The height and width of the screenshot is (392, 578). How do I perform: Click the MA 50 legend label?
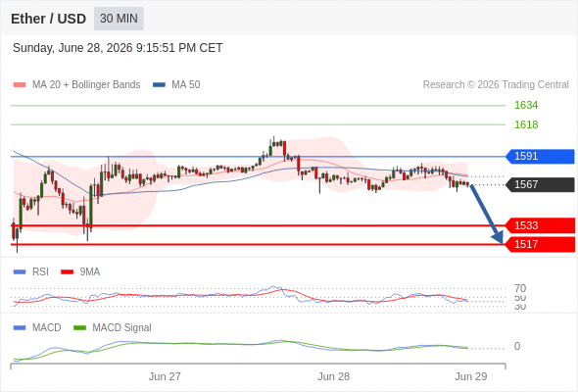pos(186,85)
